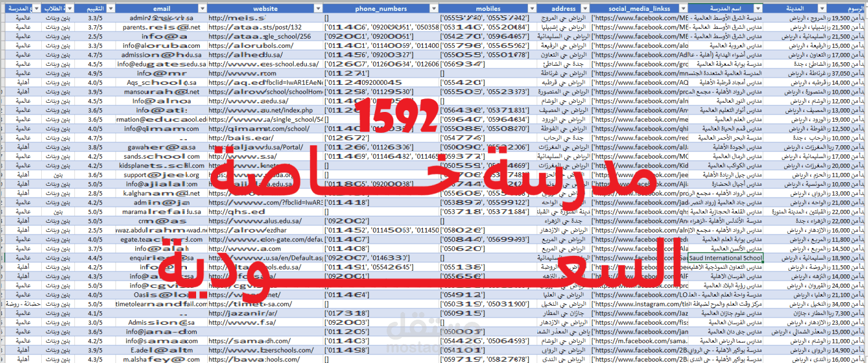Screen dimensions: 868x363
Task: Select the website cell ending sts/post/132
Action: point(265,28)
